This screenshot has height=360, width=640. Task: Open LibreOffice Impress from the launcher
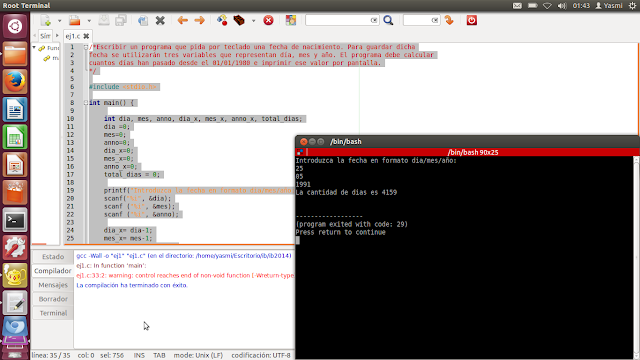point(15,165)
